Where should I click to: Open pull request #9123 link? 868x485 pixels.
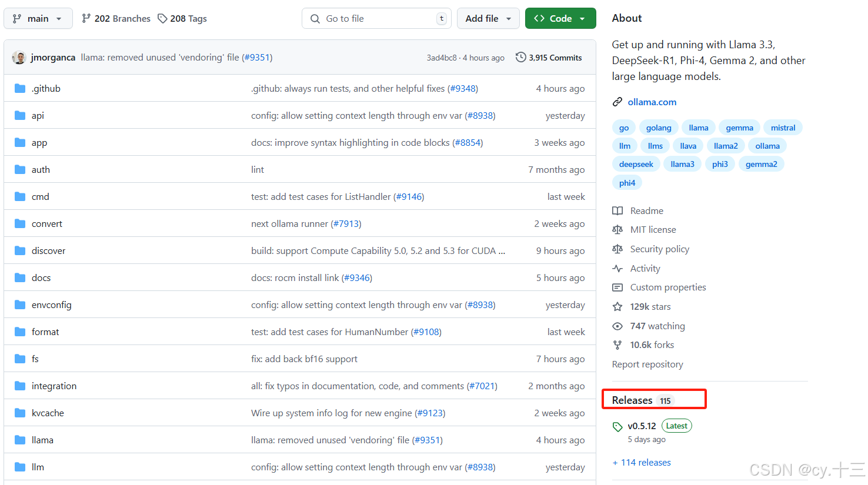(x=430, y=413)
